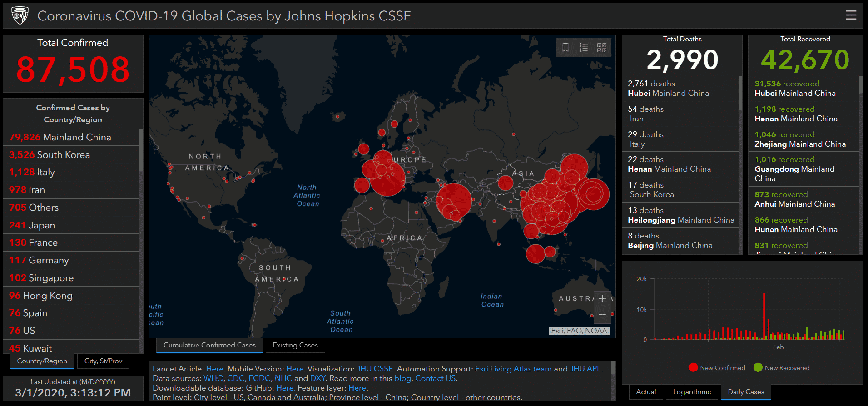Viewport: 868px width, 406px height.
Task: Select the City, St/Prov tab
Action: (103, 361)
